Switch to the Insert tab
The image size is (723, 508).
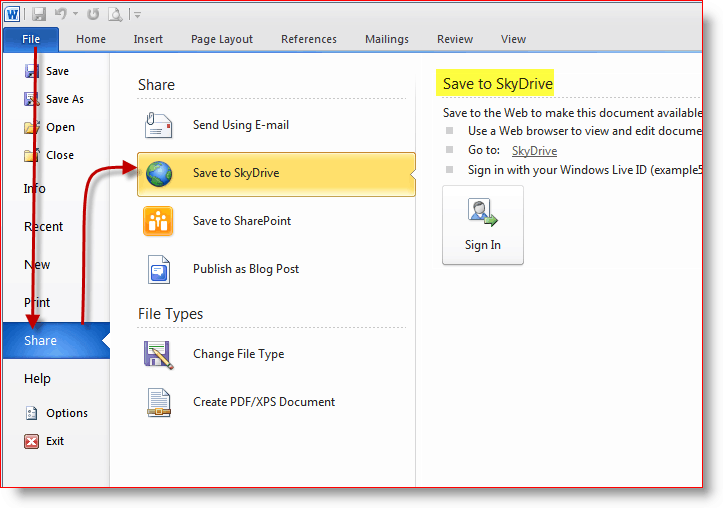click(148, 39)
